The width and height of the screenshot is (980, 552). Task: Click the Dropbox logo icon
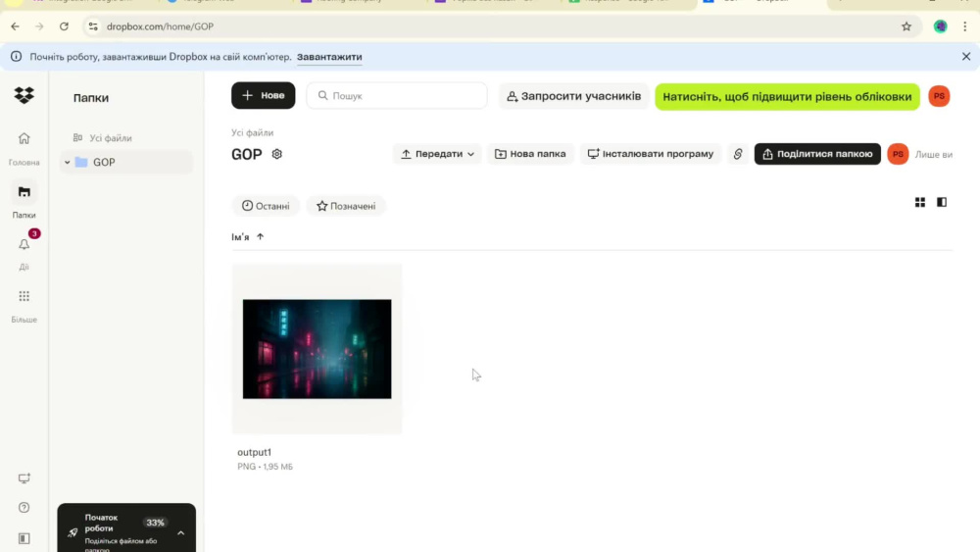pos(24,95)
